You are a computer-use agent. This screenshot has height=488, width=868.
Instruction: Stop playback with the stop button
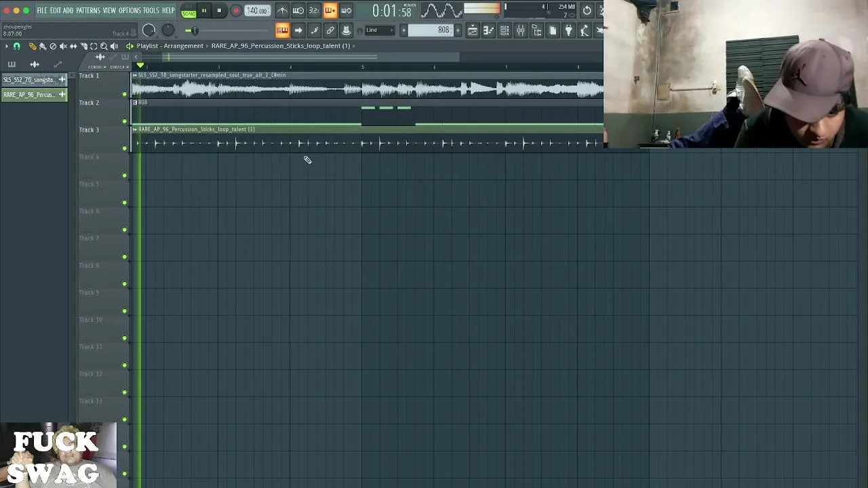click(219, 11)
